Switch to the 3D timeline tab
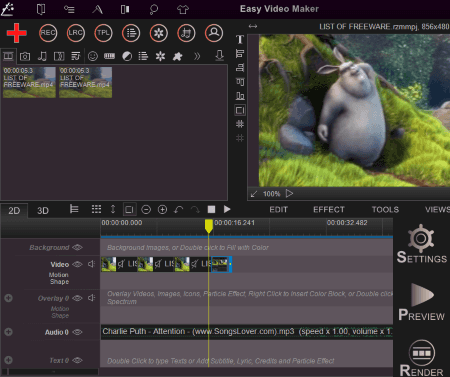This screenshot has width=450, height=377. coord(43,211)
